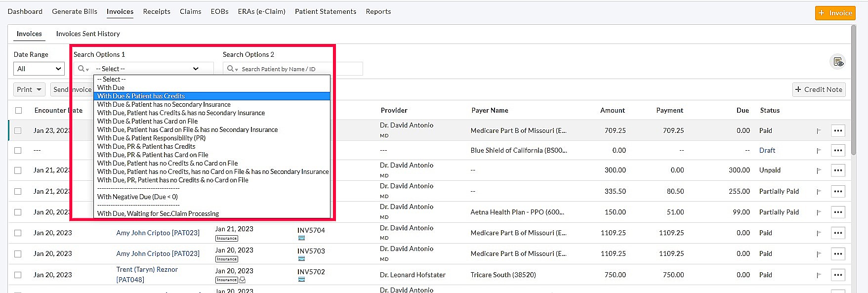The height and width of the screenshot is (293, 868).
Task: Choose 'With Due & Patient has Credits' option
Action: [212, 96]
